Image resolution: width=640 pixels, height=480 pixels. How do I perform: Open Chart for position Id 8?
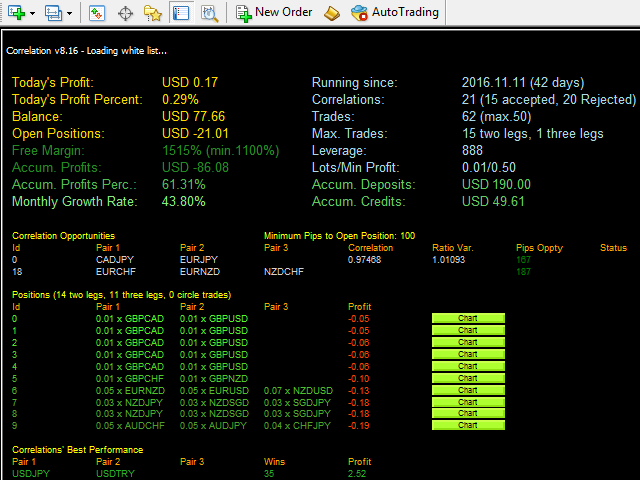[x=468, y=413]
